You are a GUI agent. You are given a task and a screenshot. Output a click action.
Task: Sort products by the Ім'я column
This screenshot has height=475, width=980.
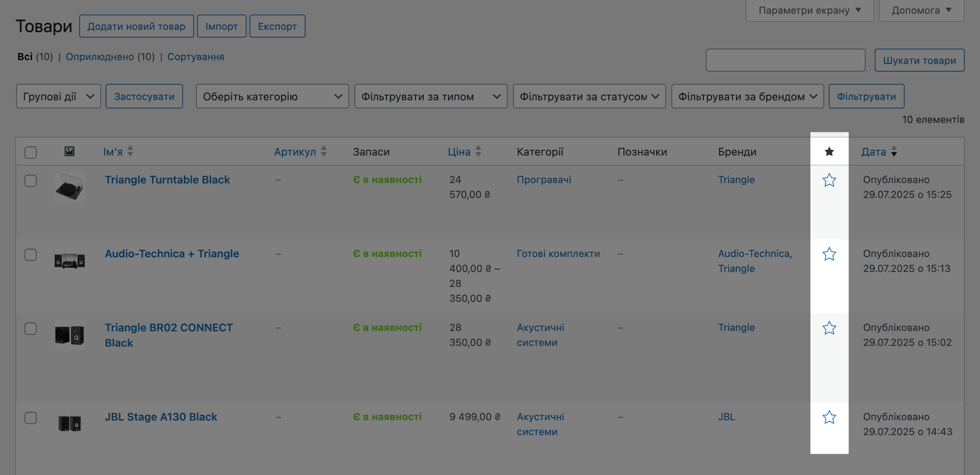[113, 151]
